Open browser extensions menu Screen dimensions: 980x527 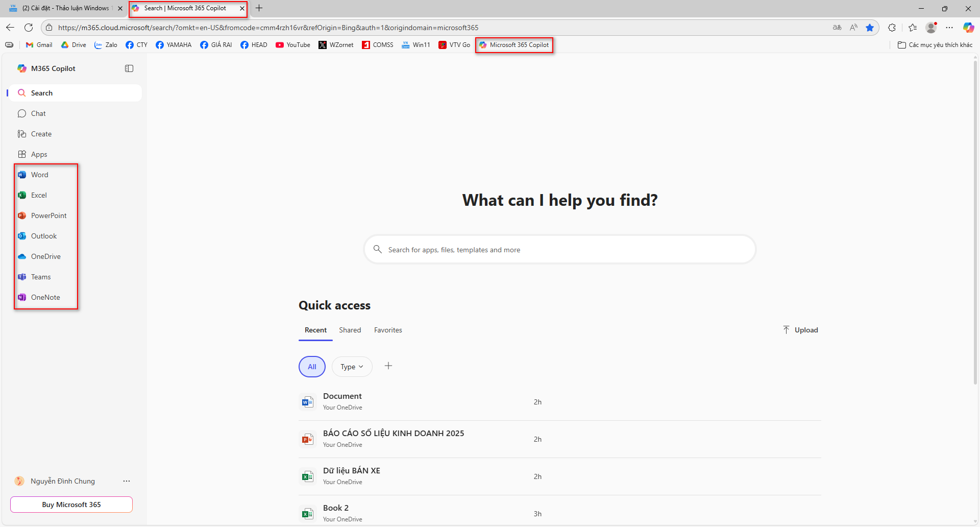tap(892, 28)
